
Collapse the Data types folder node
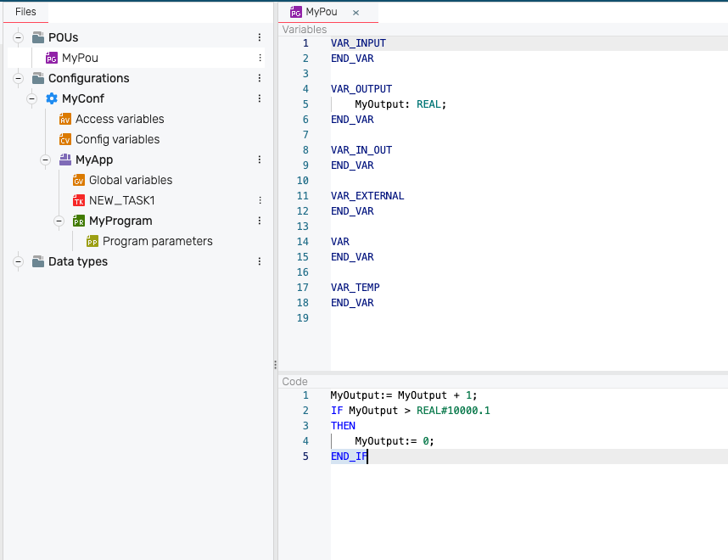(x=18, y=262)
